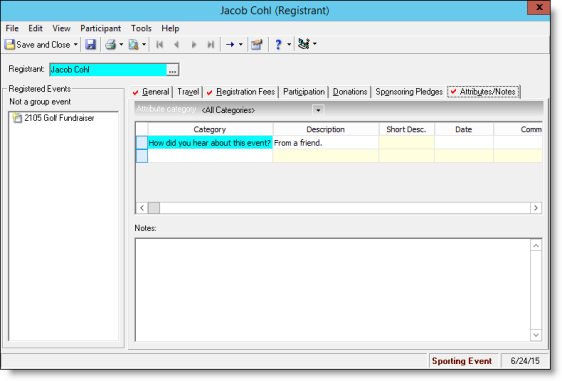562x381 pixels.
Task: Click the Description column header
Action: pyautogui.click(x=325, y=129)
